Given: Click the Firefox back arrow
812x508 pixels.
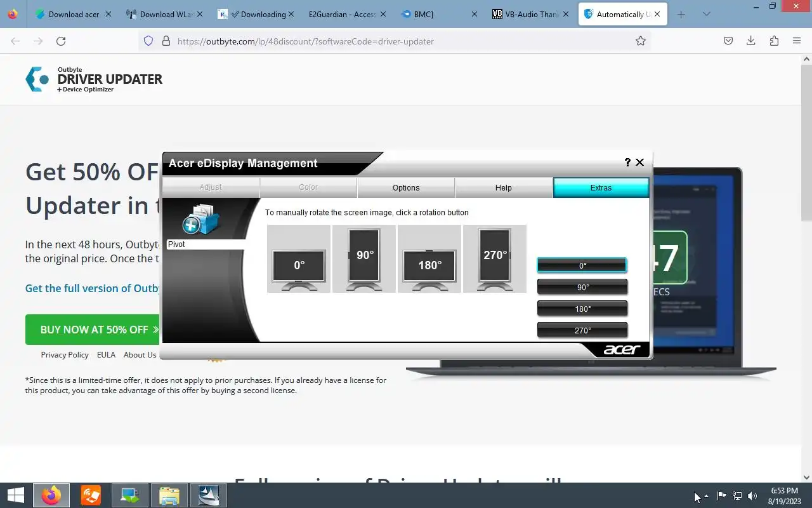Looking at the screenshot, I should pyautogui.click(x=15, y=41).
